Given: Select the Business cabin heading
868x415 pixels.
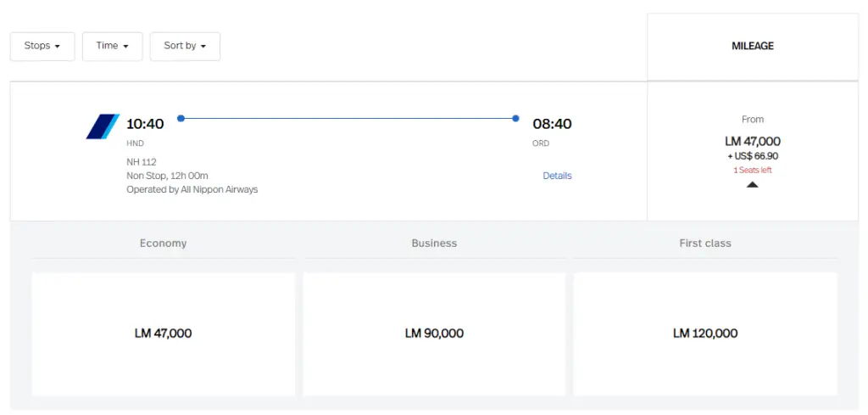Looking at the screenshot, I should (434, 244).
